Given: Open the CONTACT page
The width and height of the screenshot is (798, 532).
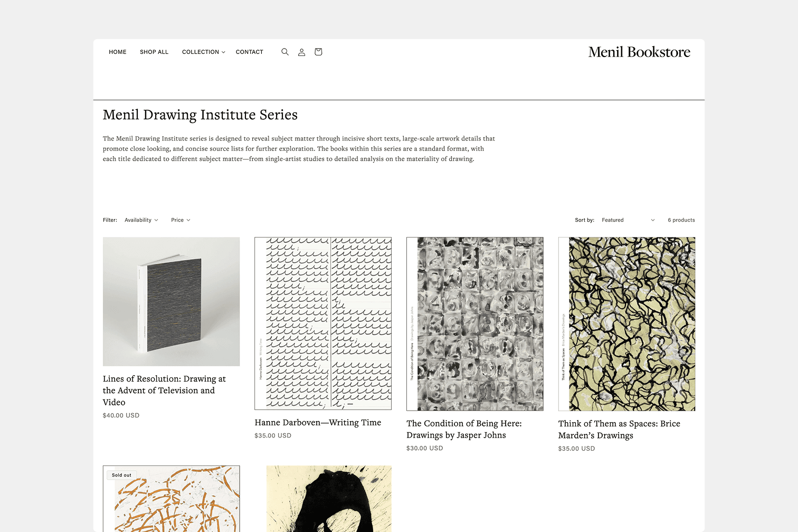Looking at the screenshot, I should tap(249, 52).
